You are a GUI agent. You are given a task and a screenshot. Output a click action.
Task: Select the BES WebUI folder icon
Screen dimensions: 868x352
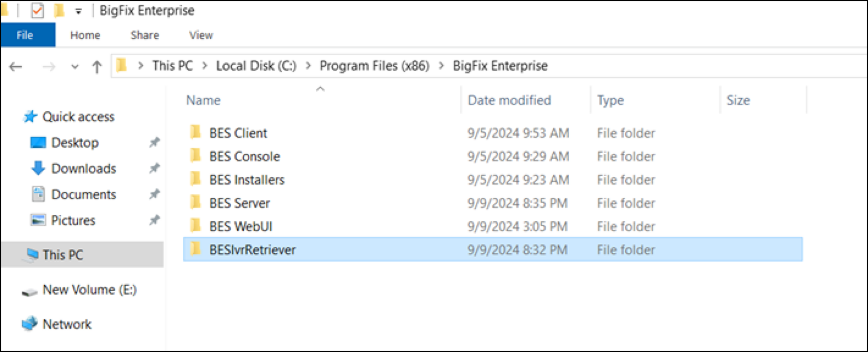[x=195, y=226]
